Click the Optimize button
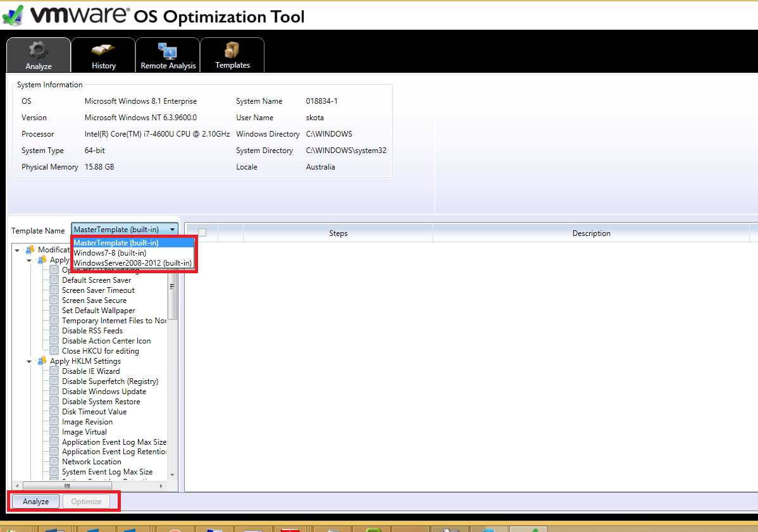 coord(87,502)
